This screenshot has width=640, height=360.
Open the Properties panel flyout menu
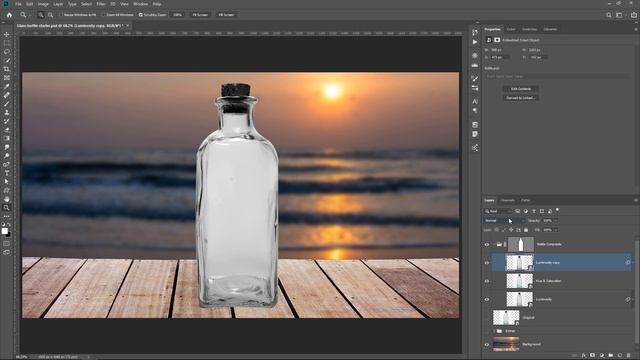click(636, 29)
